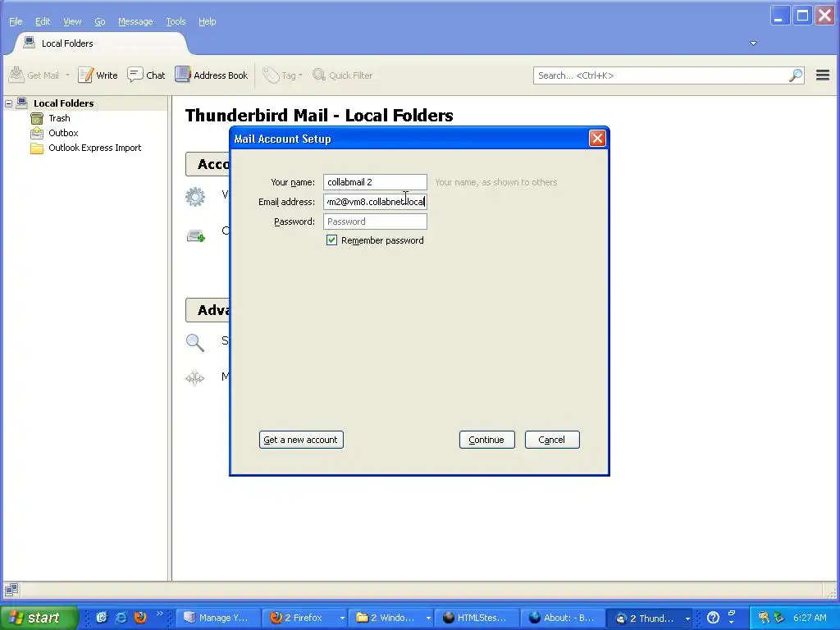
Task: Toggle the Quick Filter bar
Action: 342,75
